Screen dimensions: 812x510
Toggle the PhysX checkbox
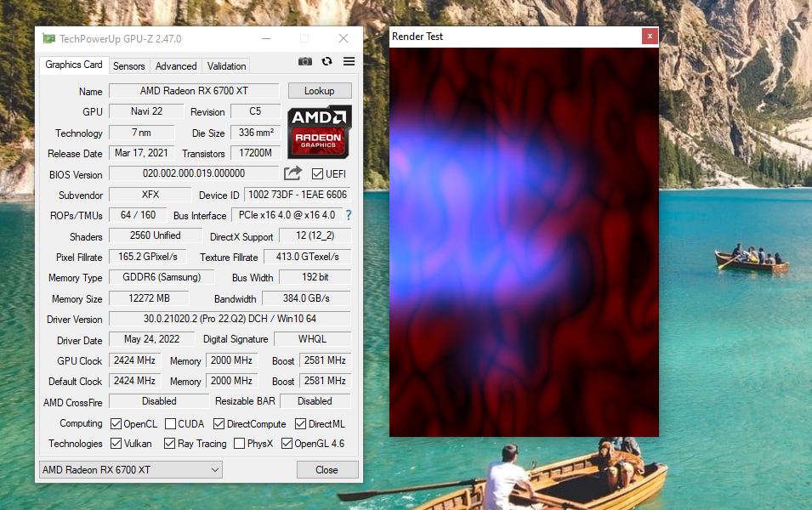[239, 444]
